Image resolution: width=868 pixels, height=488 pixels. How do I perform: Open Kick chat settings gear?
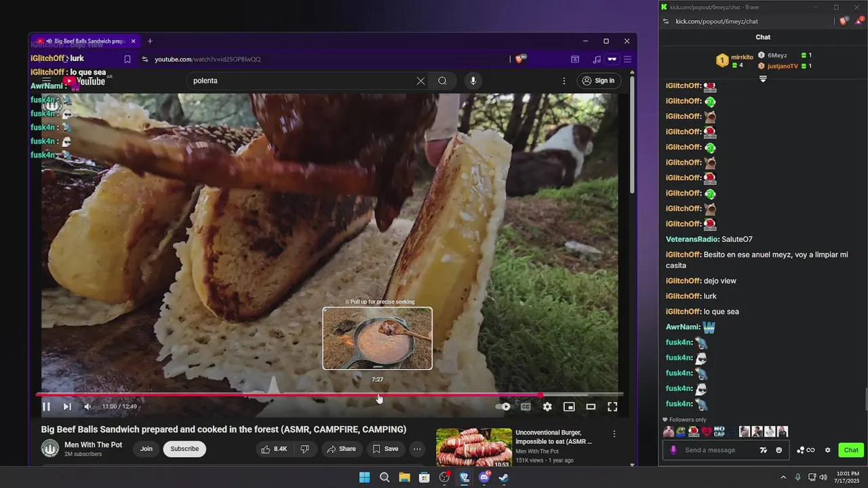[827, 450]
